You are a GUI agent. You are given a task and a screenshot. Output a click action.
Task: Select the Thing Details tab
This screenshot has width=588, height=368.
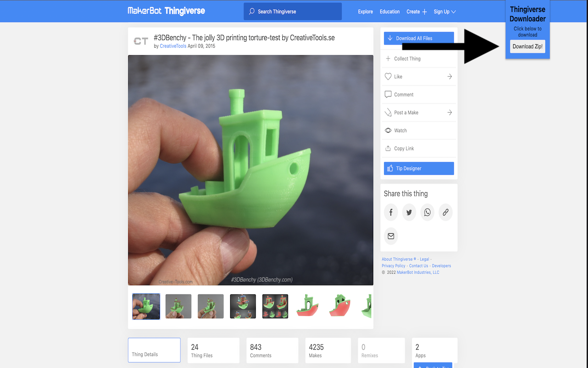pyautogui.click(x=154, y=350)
